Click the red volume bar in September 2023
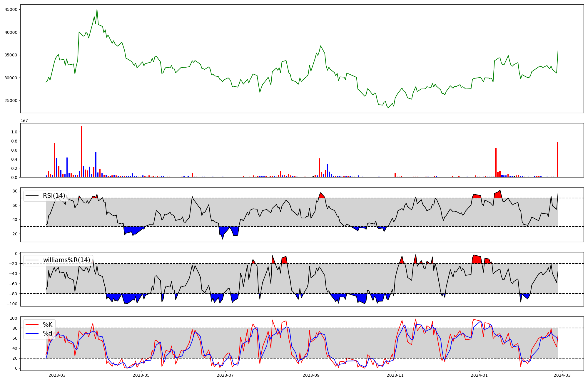The height and width of the screenshot is (382, 588). pyautogui.click(x=319, y=168)
